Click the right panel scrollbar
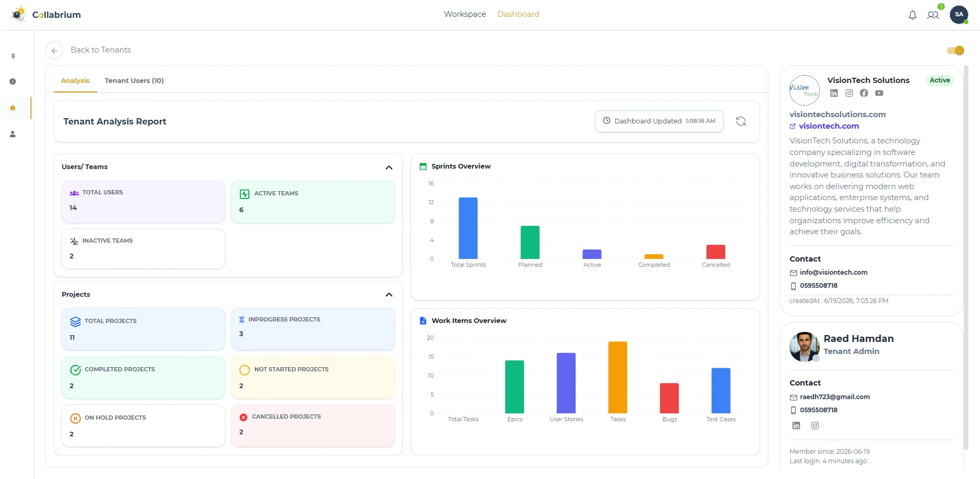 (x=966, y=257)
